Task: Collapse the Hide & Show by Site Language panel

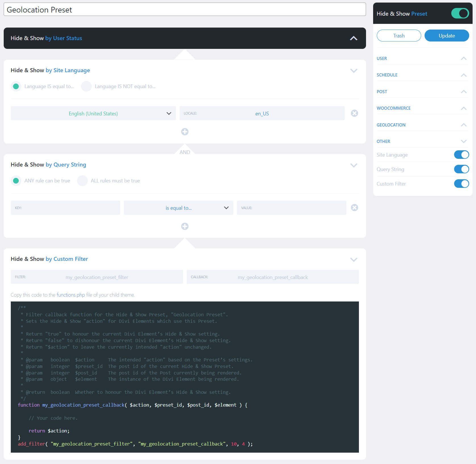Action: pos(354,70)
